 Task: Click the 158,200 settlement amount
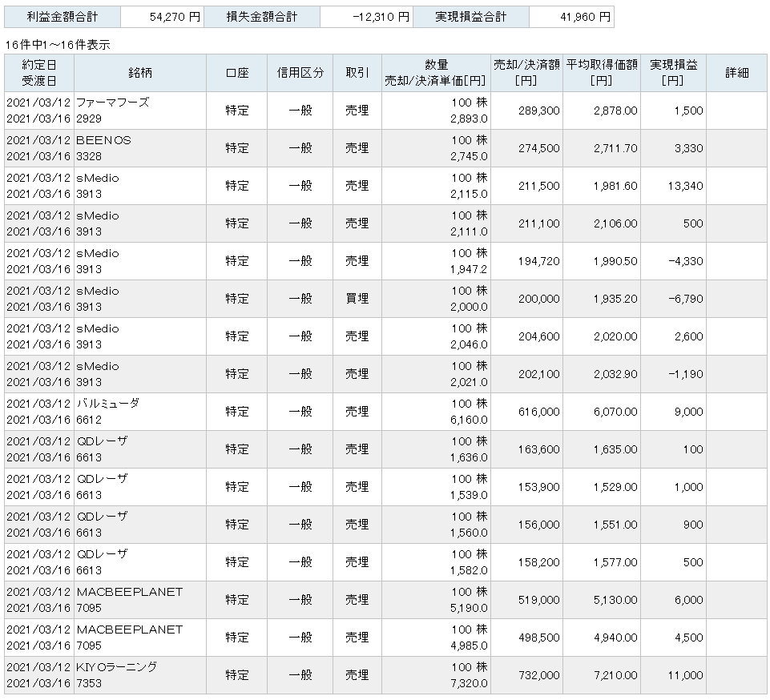(538, 562)
